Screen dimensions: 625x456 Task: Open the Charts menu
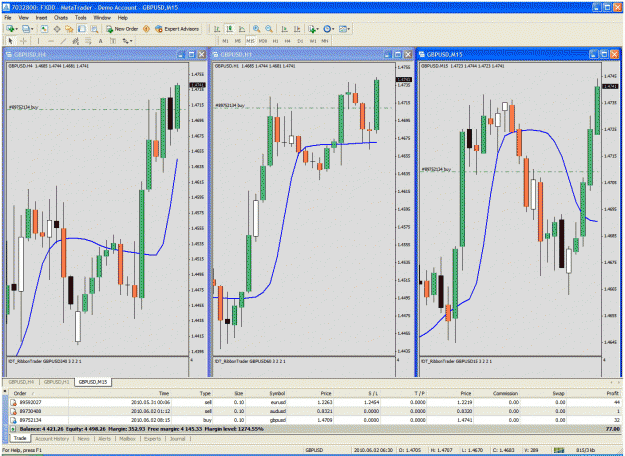click(x=61, y=18)
